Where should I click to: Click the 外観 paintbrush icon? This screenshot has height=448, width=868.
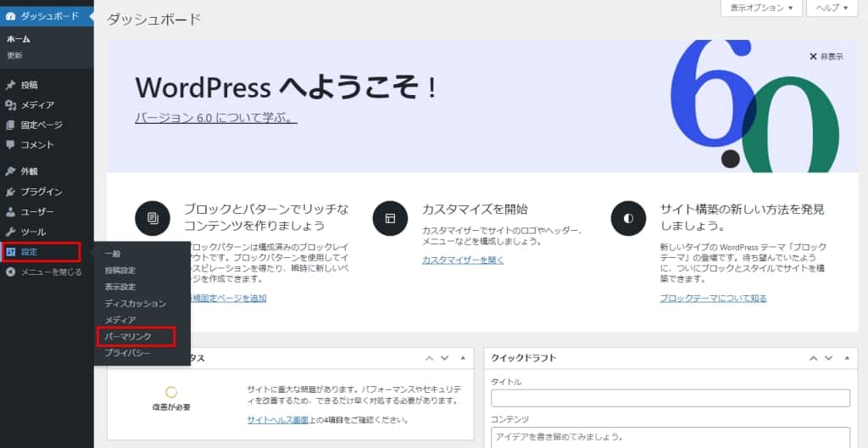click(x=10, y=171)
